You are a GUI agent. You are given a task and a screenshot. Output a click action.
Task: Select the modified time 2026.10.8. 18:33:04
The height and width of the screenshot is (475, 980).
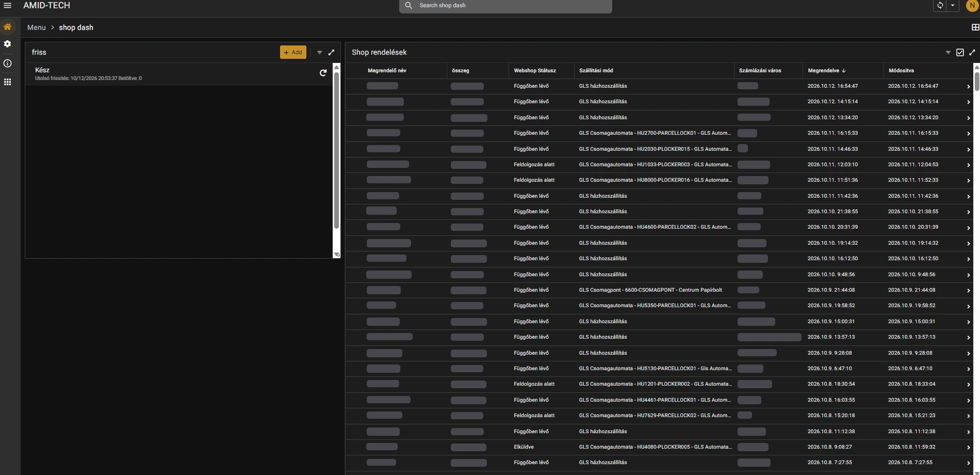(x=912, y=384)
